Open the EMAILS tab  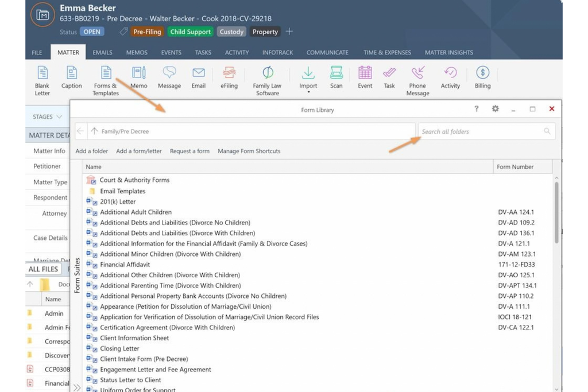tap(102, 52)
